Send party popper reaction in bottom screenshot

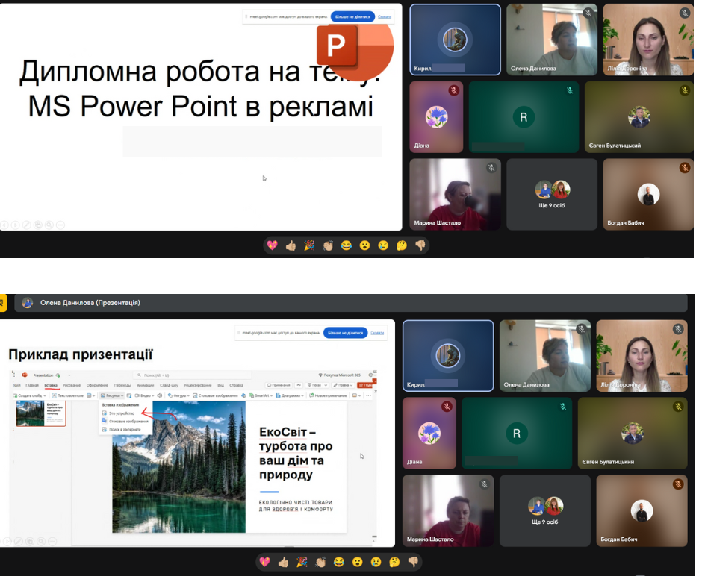pos(302,562)
